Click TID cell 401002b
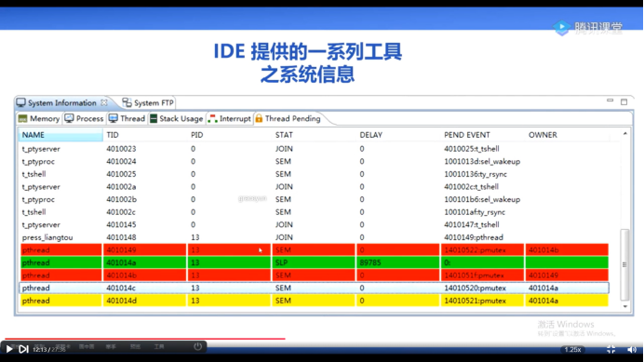 [121, 200]
